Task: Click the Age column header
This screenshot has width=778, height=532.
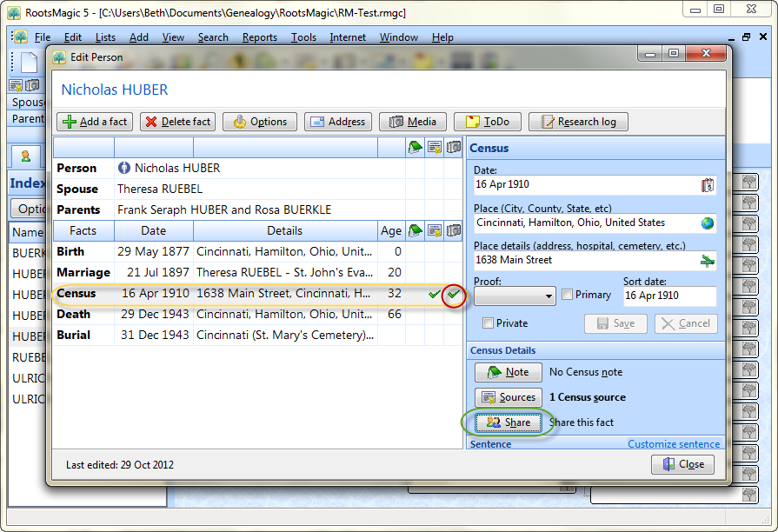Action: click(391, 230)
